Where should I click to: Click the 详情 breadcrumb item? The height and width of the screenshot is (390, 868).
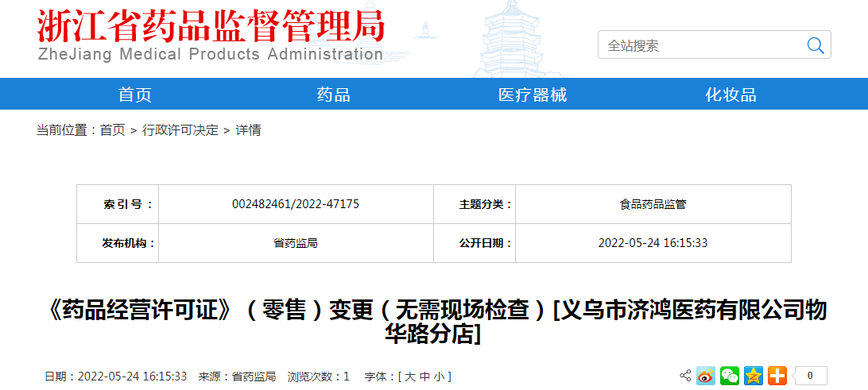pos(248,130)
